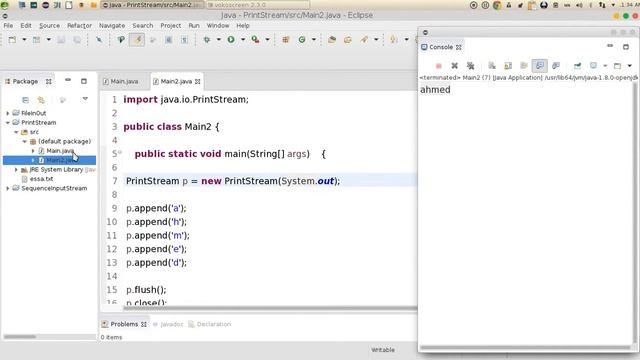Click the Remove Launch X icon
640x360 pixels.
(454, 66)
